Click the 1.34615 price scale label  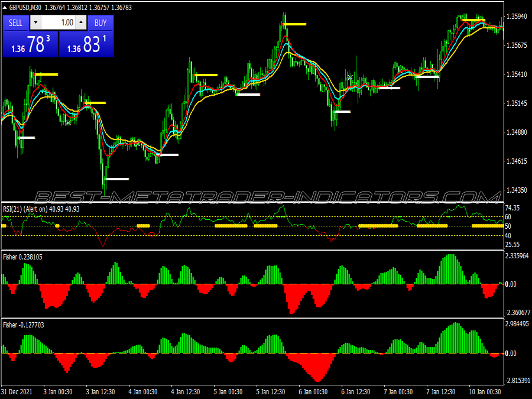517,161
